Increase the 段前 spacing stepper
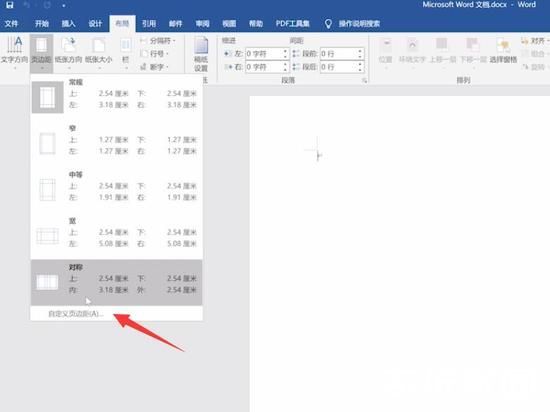Screen dimensions: 550x412 [360, 51]
